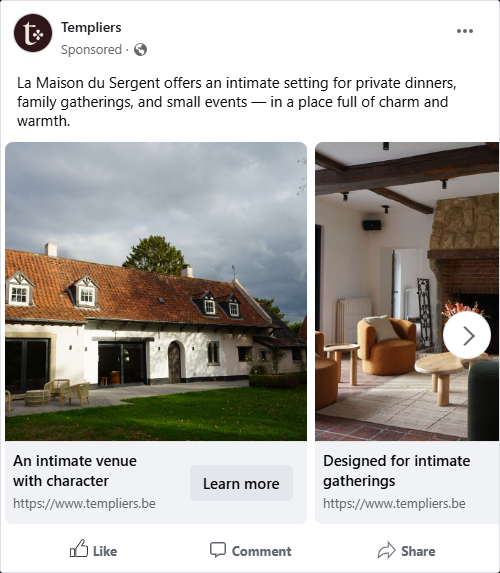Open the interior fireplace lounge photo
Screen dimensions: 500x573
pos(407,291)
